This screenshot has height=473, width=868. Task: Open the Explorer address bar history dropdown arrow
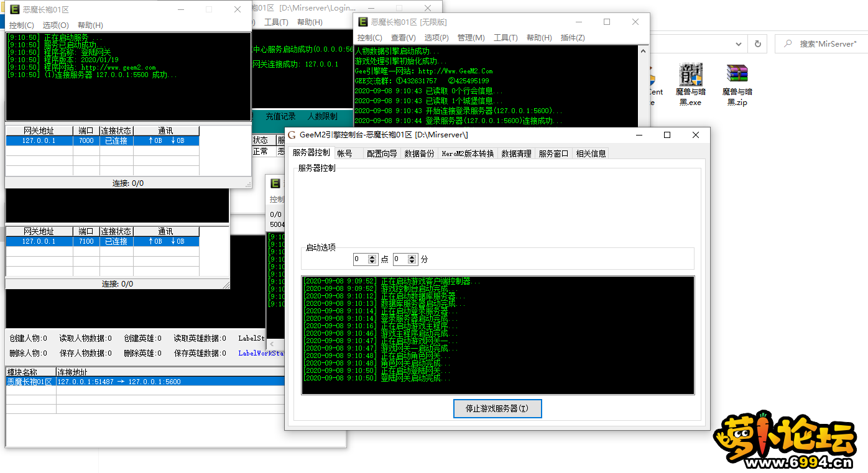point(738,44)
